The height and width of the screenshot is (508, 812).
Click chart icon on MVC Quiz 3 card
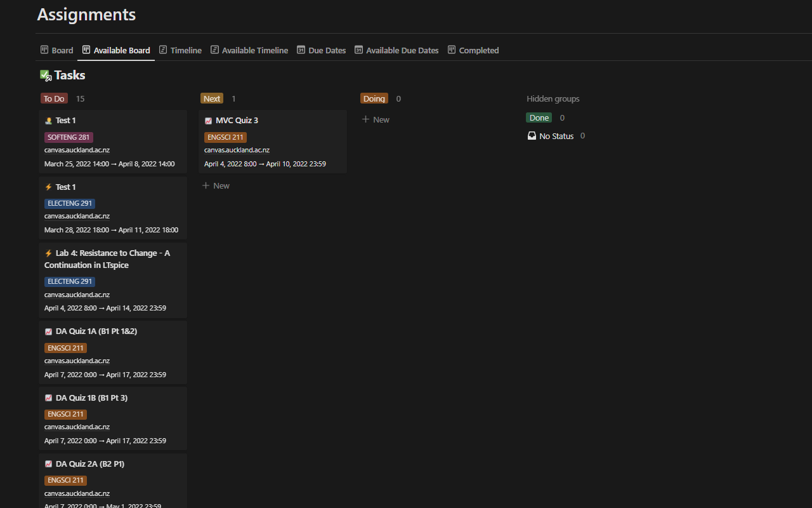[208, 121]
